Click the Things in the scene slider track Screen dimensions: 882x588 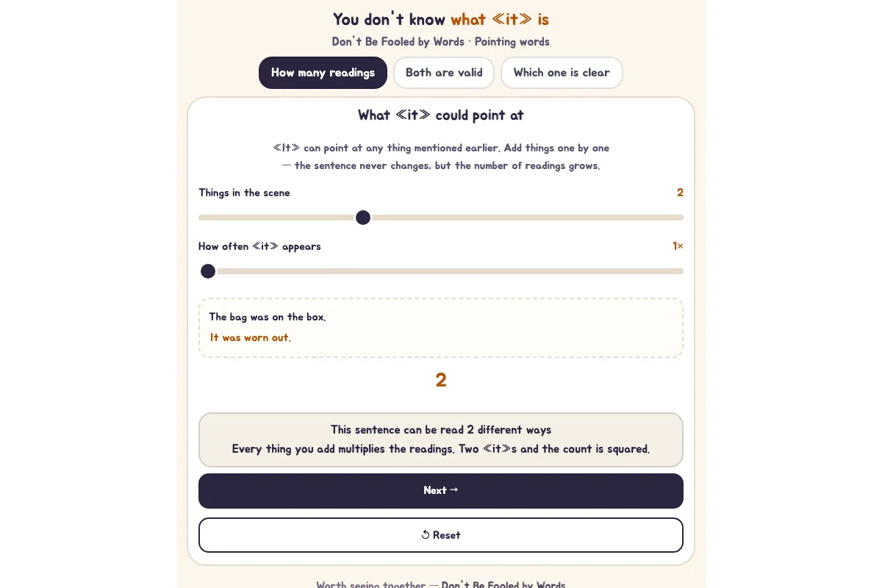(x=441, y=218)
